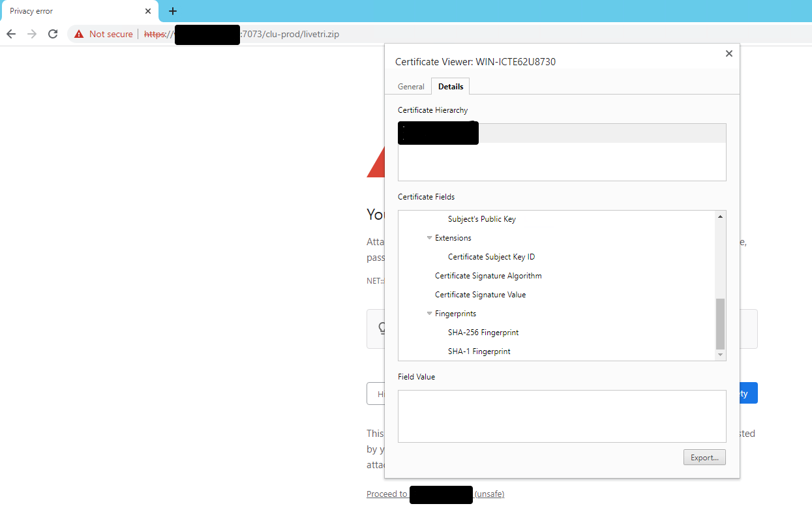Viewport: 812px width, 521px height.
Task: Click the Export button
Action: coord(704,457)
